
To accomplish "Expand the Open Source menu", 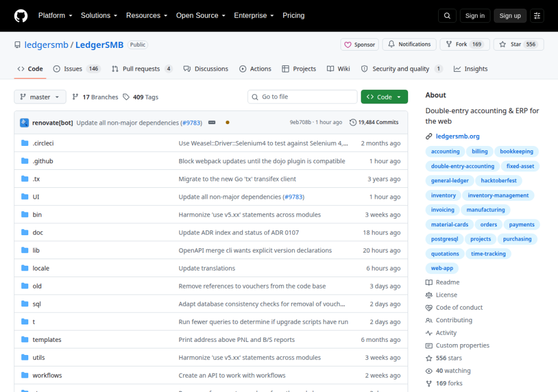I will 201,16.
